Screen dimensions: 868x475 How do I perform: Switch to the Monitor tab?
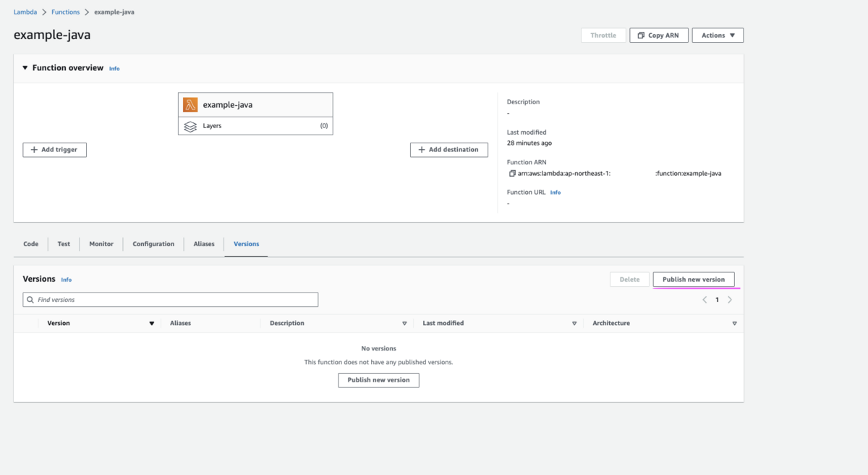pyautogui.click(x=101, y=244)
